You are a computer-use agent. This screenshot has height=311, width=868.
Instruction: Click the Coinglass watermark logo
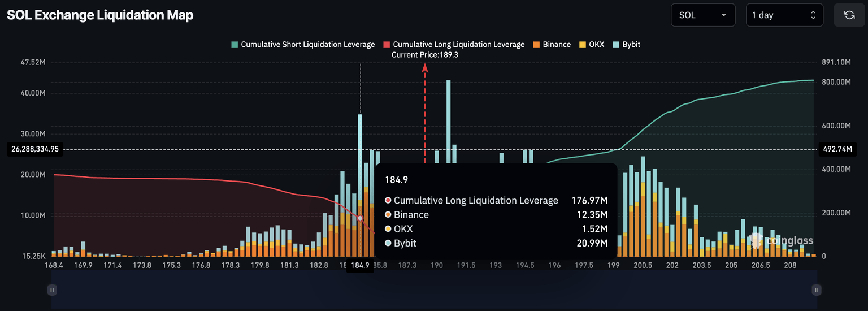point(782,240)
